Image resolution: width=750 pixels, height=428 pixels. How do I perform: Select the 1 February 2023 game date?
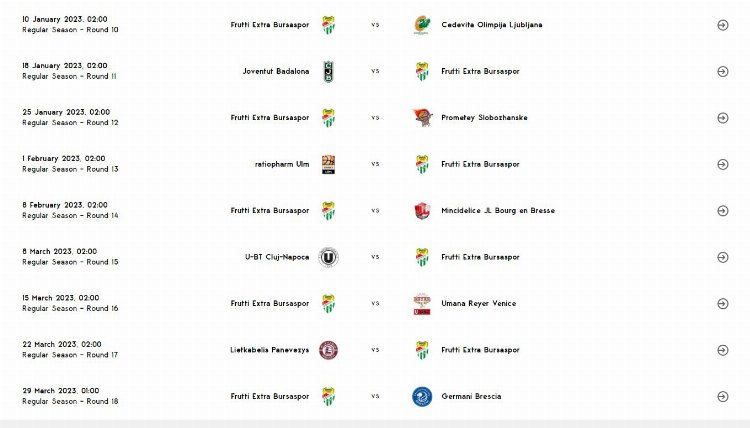pyautogui.click(x=64, y=158)
